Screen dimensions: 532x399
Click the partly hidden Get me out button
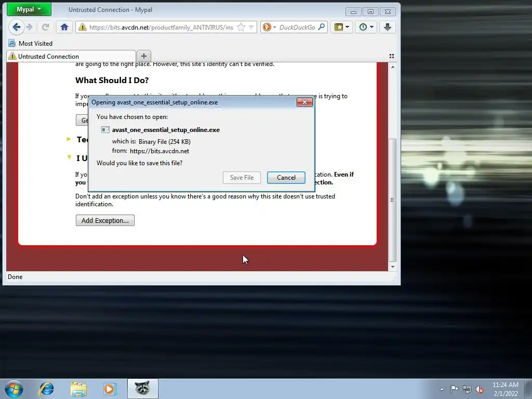(82, 120)
